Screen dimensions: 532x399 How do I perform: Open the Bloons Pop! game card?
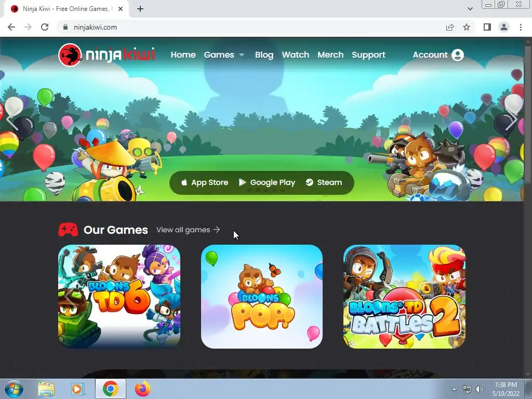pos(262,297)
